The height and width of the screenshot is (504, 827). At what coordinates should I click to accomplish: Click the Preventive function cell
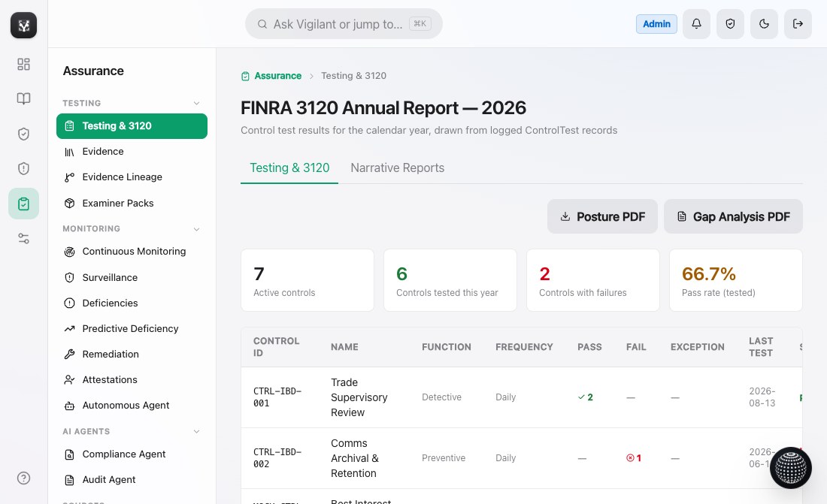(x=444, y=458)
